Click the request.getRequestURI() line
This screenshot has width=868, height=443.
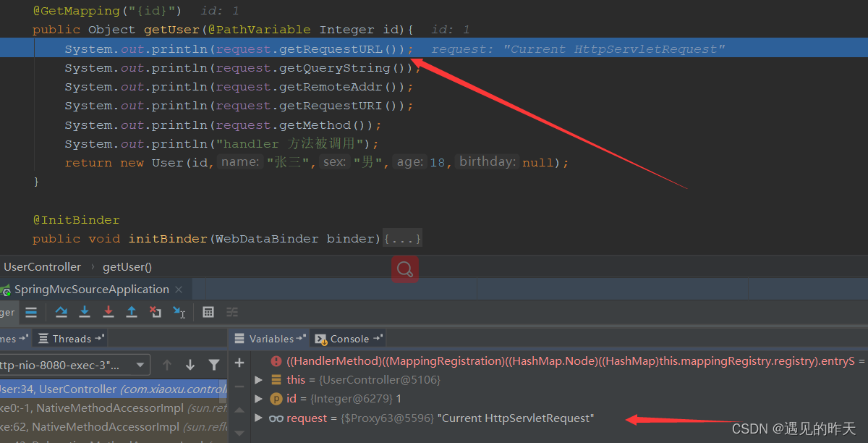pos(239,106)
